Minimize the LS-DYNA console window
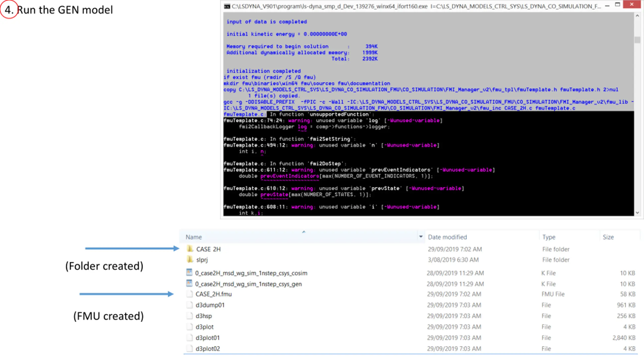 click(x=607, y=6)
